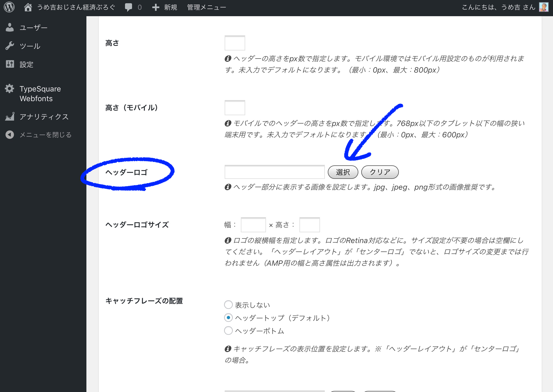Open the user avatar thumbnail
This screenshot has height=392, width=553.
544,7
